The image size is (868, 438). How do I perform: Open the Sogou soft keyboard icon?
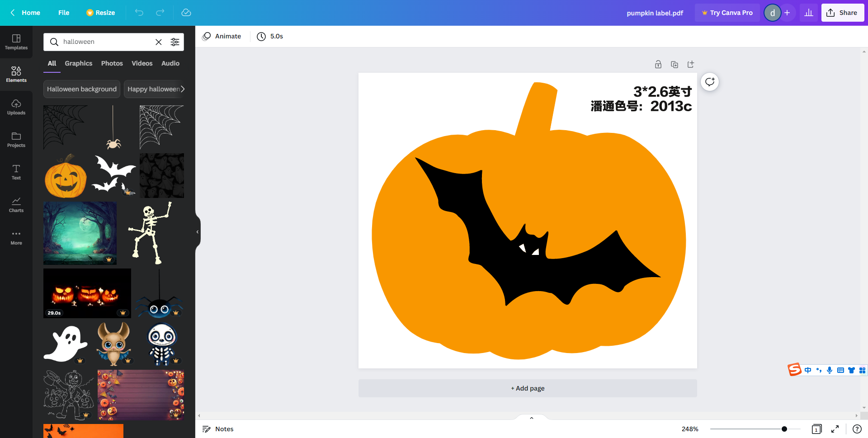[840, 370]
